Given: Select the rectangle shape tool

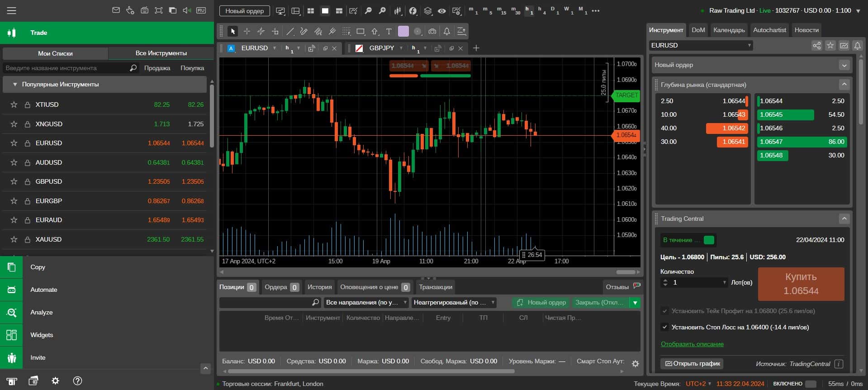Looking at the screenshot, I should point(360,31).
